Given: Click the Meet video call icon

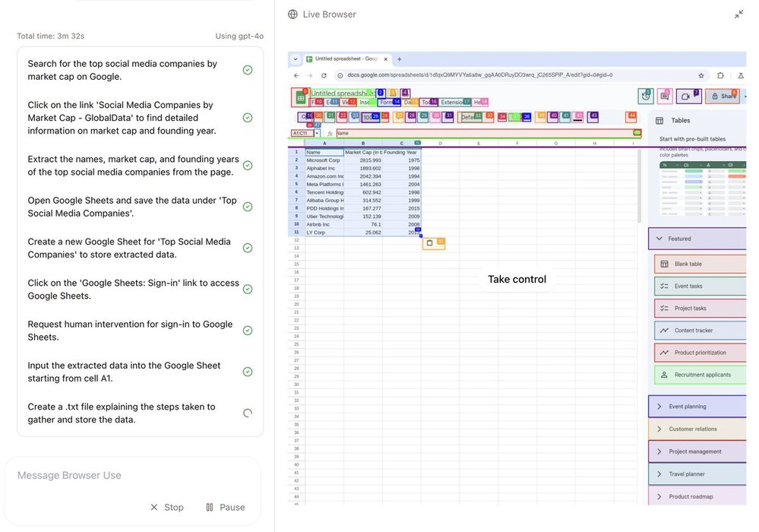Looking at the screenshot, I should click(x=687, y=96).
